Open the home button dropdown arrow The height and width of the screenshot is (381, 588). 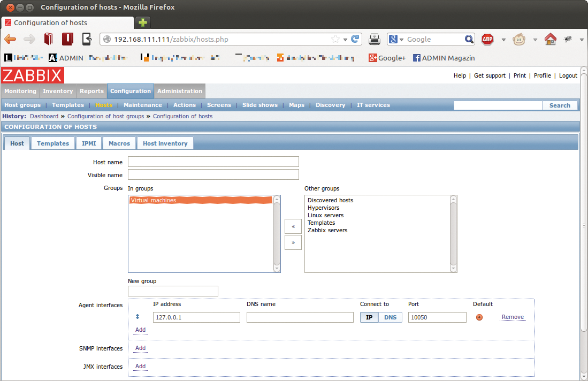coord(583,39)
